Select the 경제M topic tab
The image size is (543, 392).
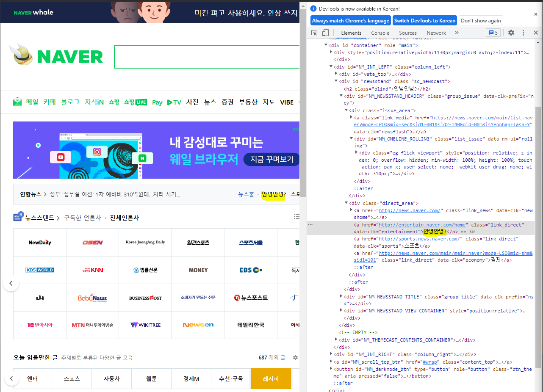coord(191,378)
